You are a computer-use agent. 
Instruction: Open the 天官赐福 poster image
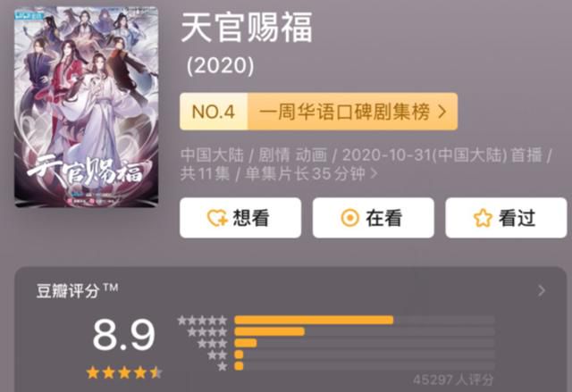(86, 107)
